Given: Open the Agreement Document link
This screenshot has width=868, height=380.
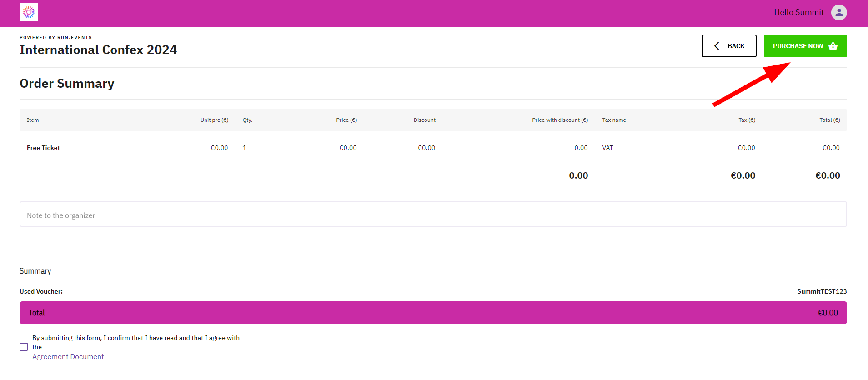Looking at the screenshot, I should pos(68,357).
